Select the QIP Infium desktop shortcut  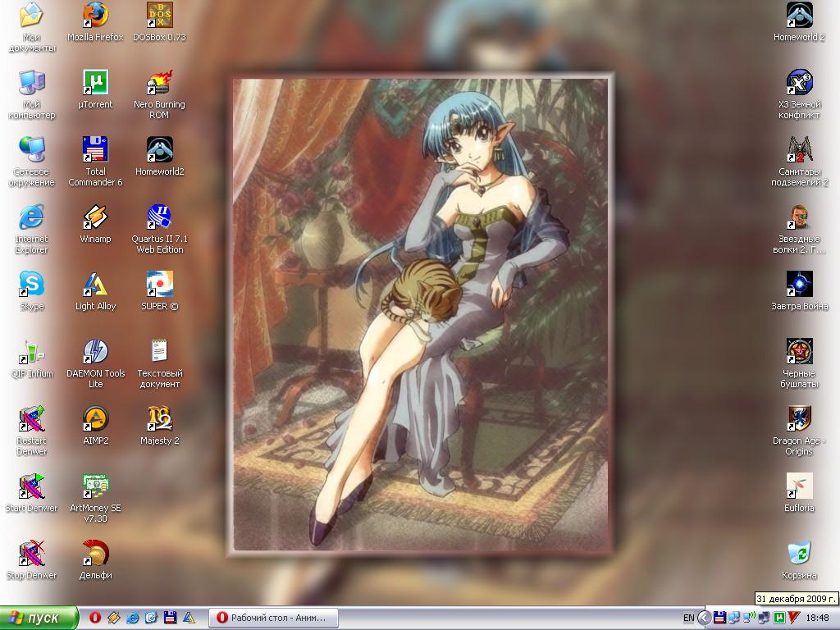click(32, 359)
